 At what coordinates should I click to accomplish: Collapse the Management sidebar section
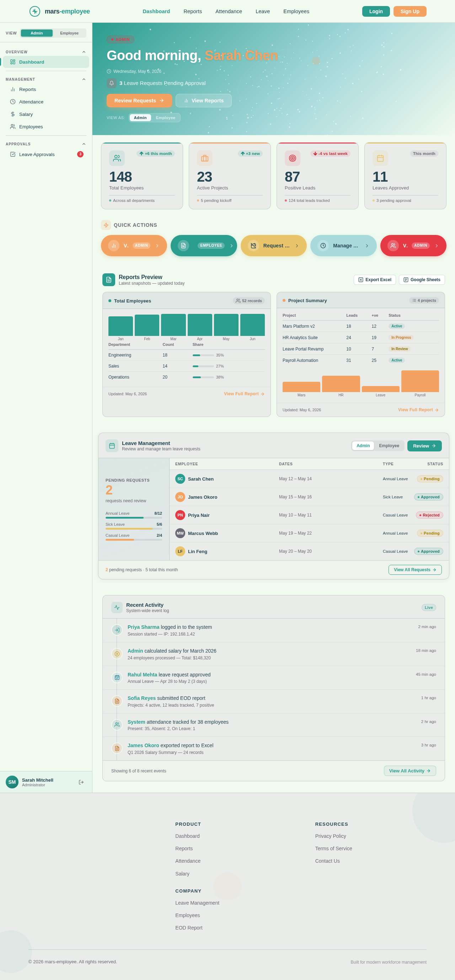[x=84, y=80]
